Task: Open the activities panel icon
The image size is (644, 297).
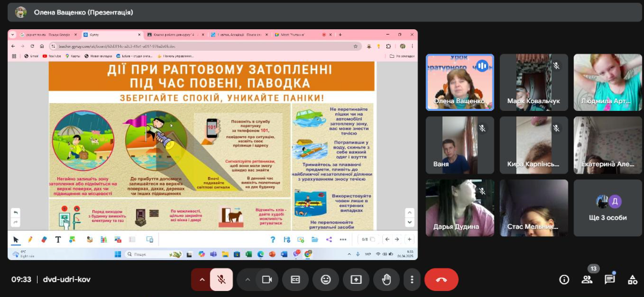Action: click(633, 280)
